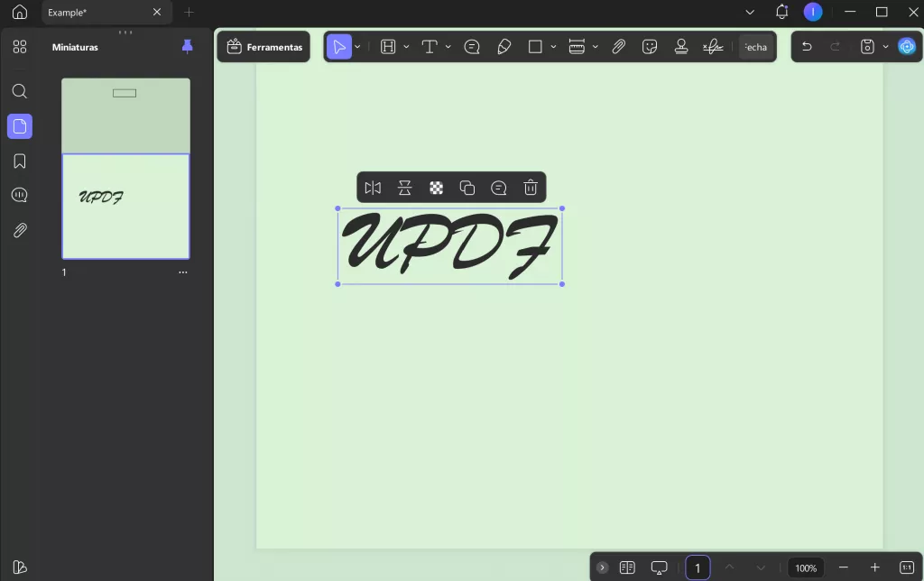Expand the Highlight tool dropdown
Screen dimensions: 924x581
click(406, 47)
